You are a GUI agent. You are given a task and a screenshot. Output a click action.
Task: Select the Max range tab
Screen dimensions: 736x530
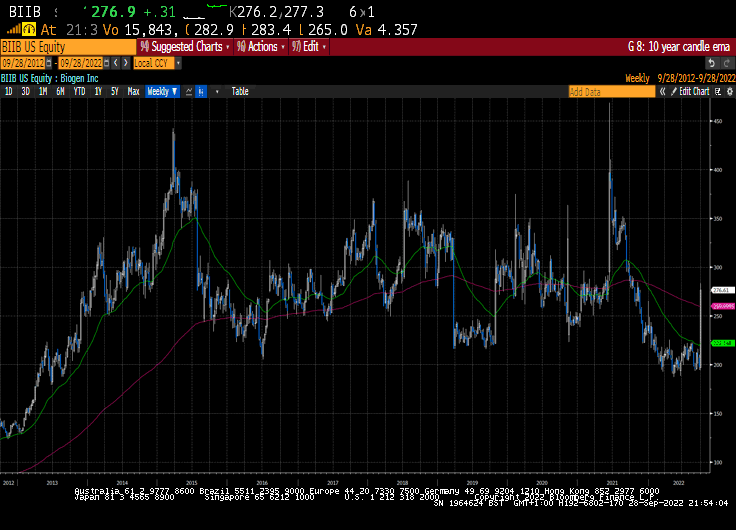133,92
